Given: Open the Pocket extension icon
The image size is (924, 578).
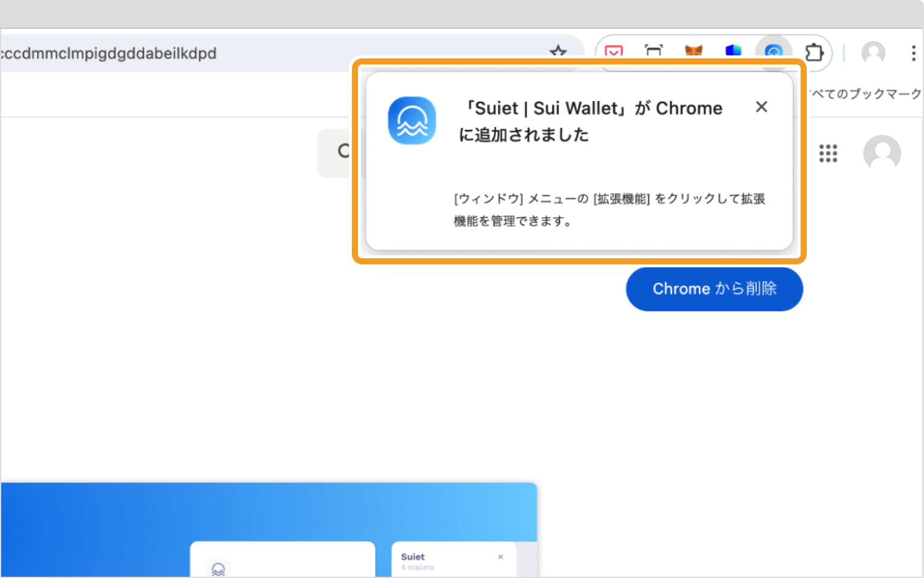Looking at the screenshot, I should tap(614, 52).
